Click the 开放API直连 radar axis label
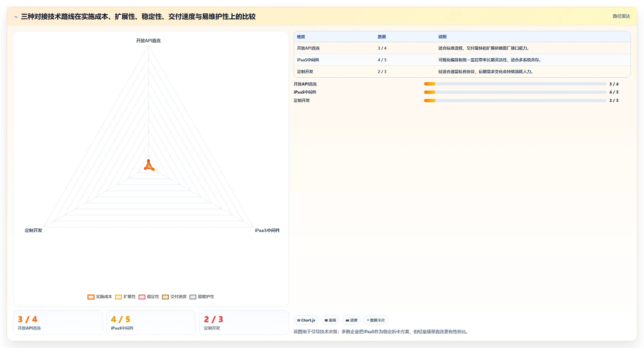This screenshot has height=348, width=644. (x=149, y=41)
